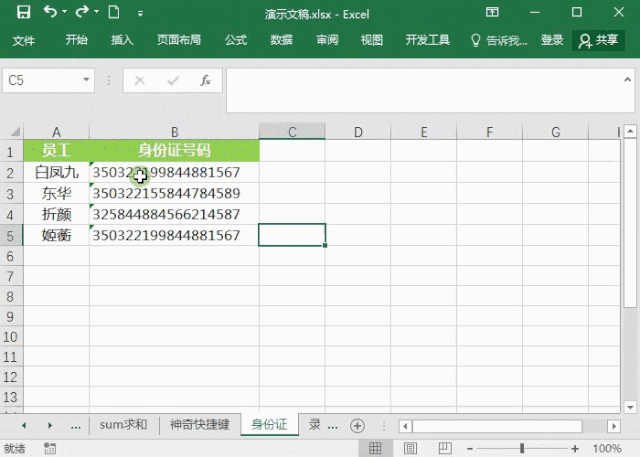Switch to the 开始 ribbon tab
Screen dimensions: 640x457
pos(76,40)
